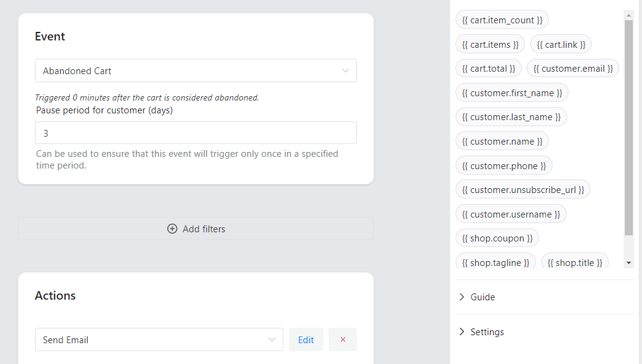642x364 pixels.
Task: Open the Abandoned Cart event dropdown
Action: point(196,70)
